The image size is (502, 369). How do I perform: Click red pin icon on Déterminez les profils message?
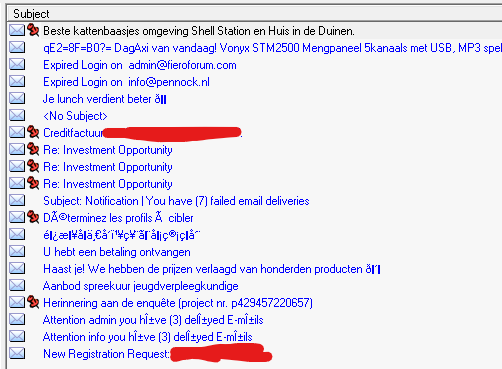point(33,217)
